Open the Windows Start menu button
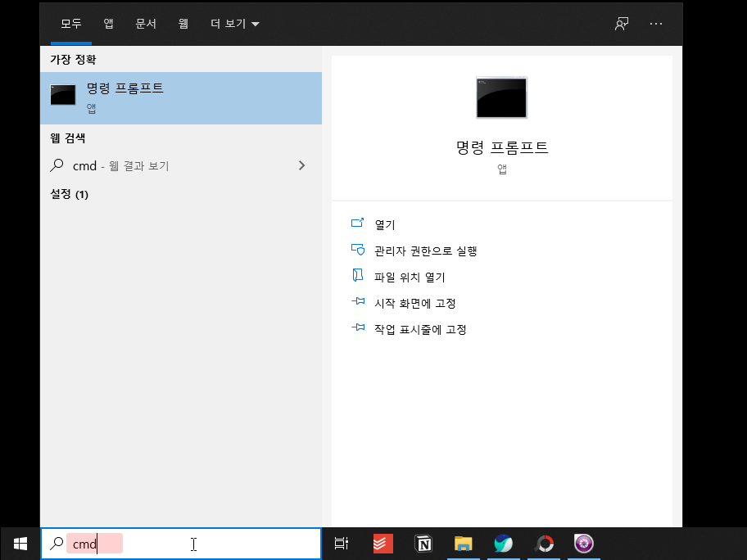747x560 pixels. click(x=20, y=544)
